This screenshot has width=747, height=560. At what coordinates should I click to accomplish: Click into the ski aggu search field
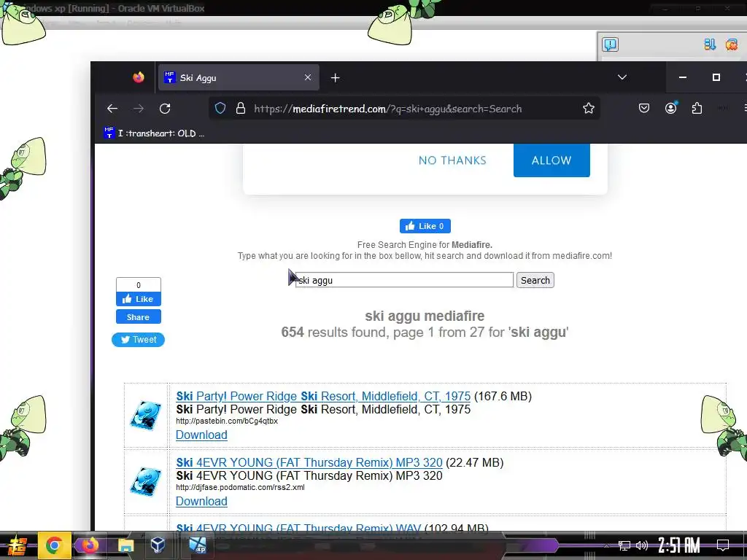pyautogui.click(x=404, y=280)
